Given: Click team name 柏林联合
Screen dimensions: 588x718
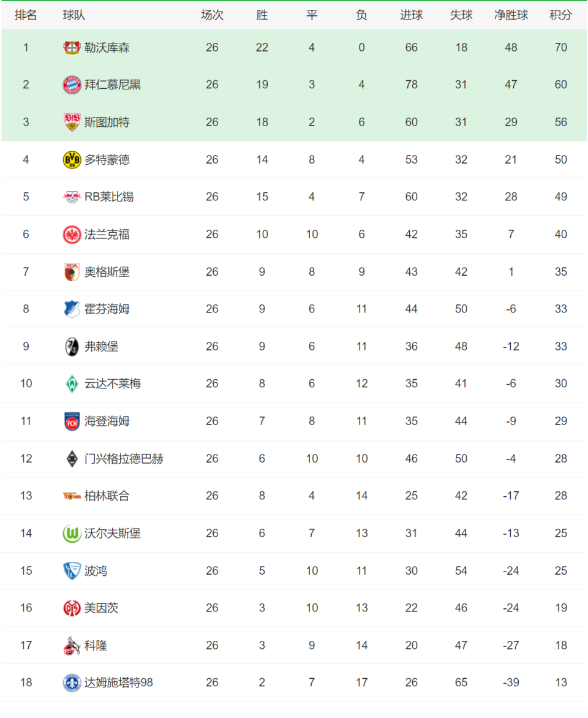Looking at the screenshot, I should 107,496.
